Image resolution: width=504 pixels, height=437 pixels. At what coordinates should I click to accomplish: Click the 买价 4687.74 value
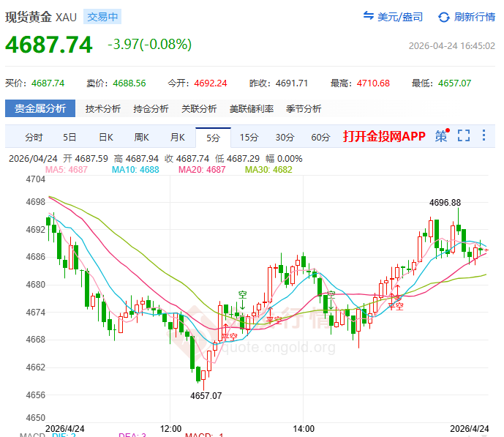tap(48, 83)
